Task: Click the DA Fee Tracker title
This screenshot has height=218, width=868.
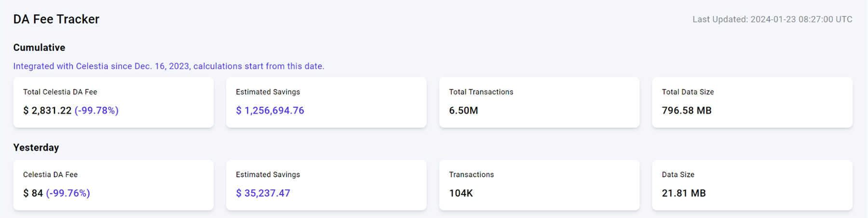Action: pyautogui.click(x=56, y=19)
